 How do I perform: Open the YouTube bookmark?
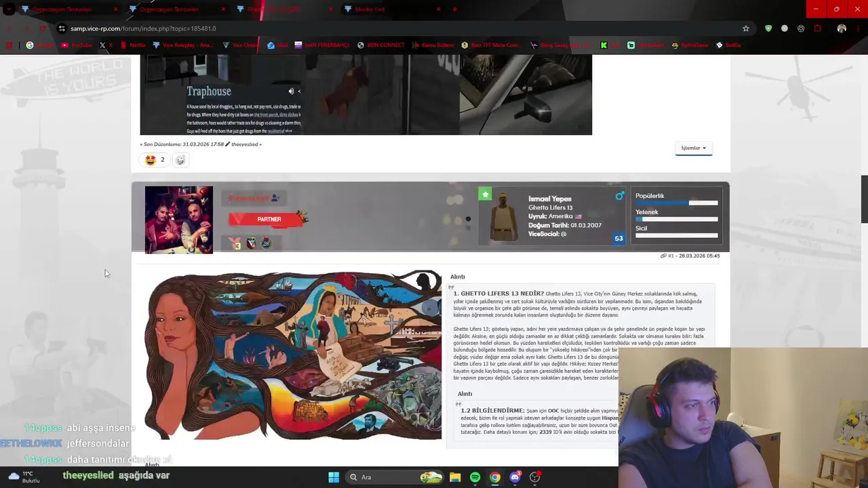click(x=76, y=45)
